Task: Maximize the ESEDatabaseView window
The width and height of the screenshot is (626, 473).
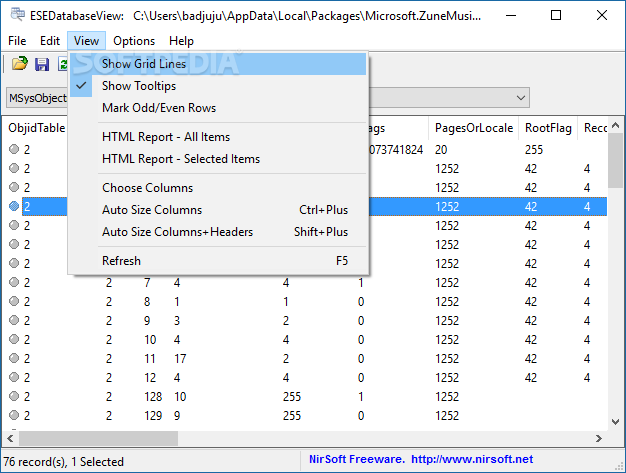Action: pyautogui.click(x=556, y=15)
